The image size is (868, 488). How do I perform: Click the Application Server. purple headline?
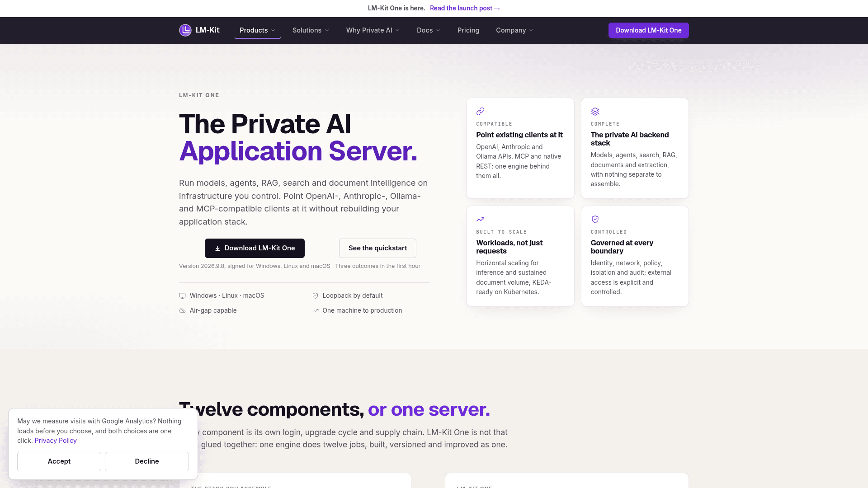point(298,151)
